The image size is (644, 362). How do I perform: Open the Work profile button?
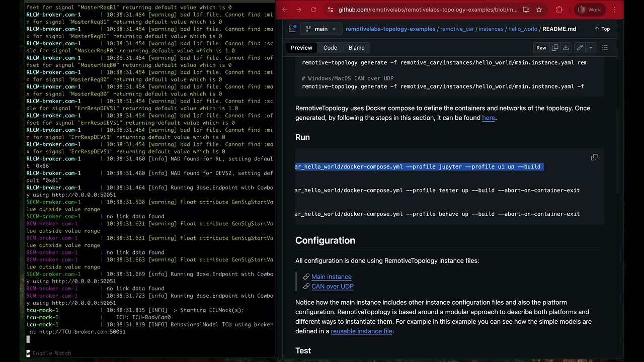coord(590,10)
